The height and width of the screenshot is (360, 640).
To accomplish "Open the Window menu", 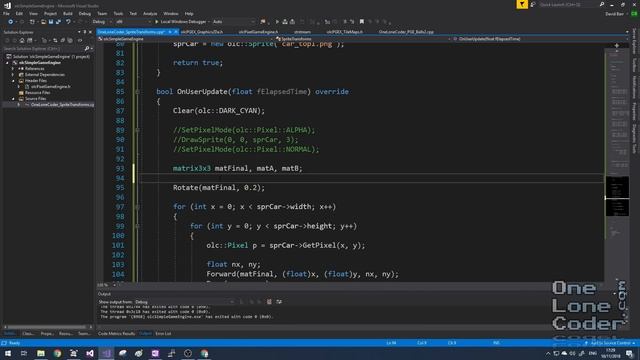I will coord(171,13).
